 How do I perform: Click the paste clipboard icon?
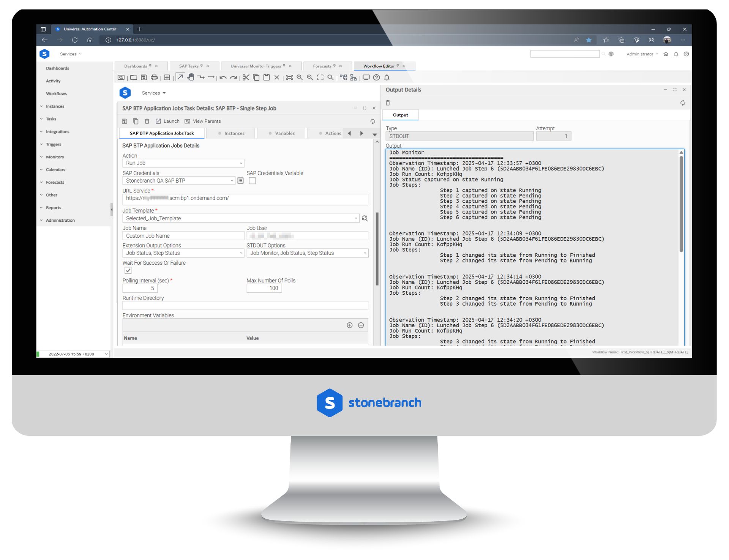pyautogui.click(x=267, y=77)
